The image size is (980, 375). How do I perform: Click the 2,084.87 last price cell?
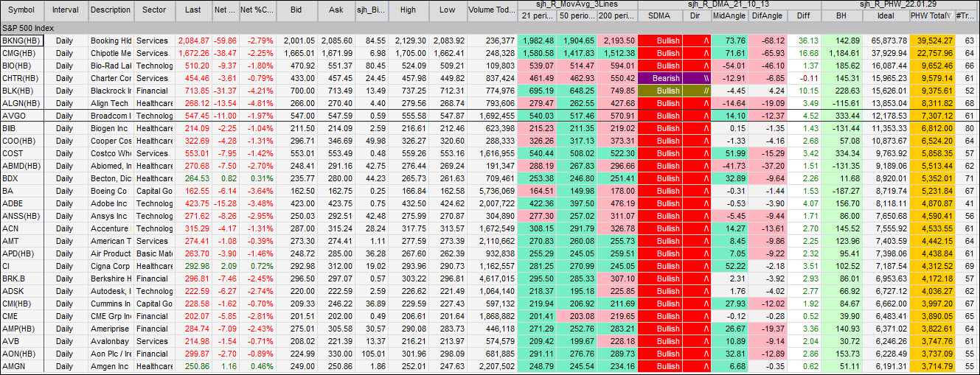click(x=193, y=41)
